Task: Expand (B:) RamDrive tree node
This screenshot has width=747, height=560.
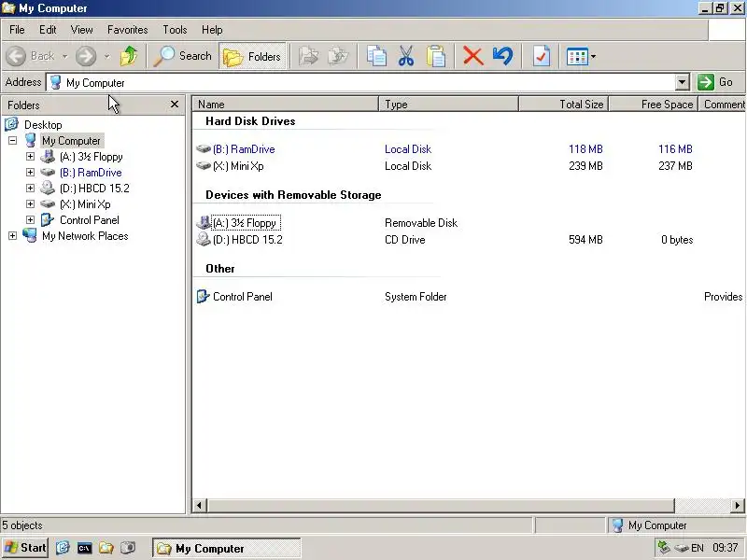Action: 30,172
